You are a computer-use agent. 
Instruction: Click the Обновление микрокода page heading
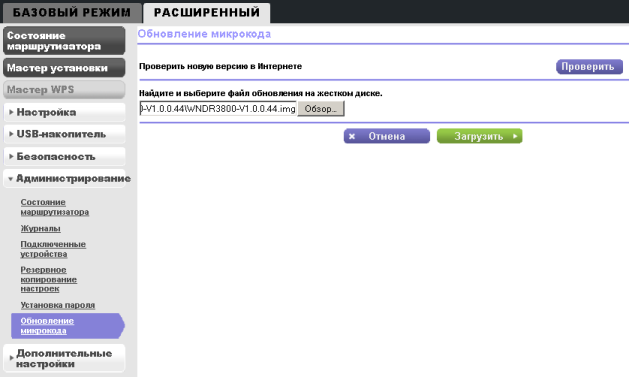204,34
